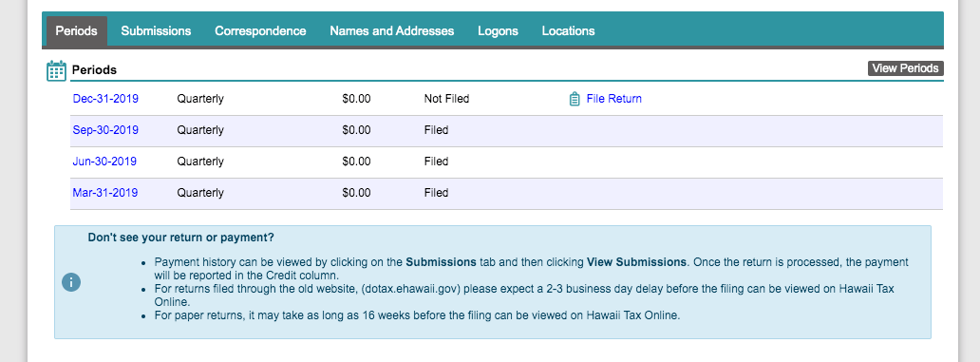Click the "Don't see your return or payment?" heading
This screenshot has height=362, width=980.
pos(181,238)
